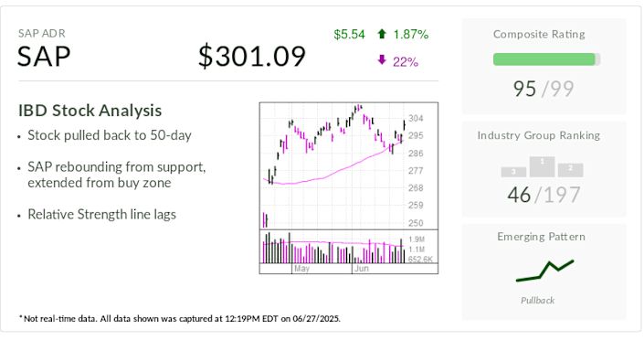
Task: Click the $301.09 stock price
Action: (252, 57)
